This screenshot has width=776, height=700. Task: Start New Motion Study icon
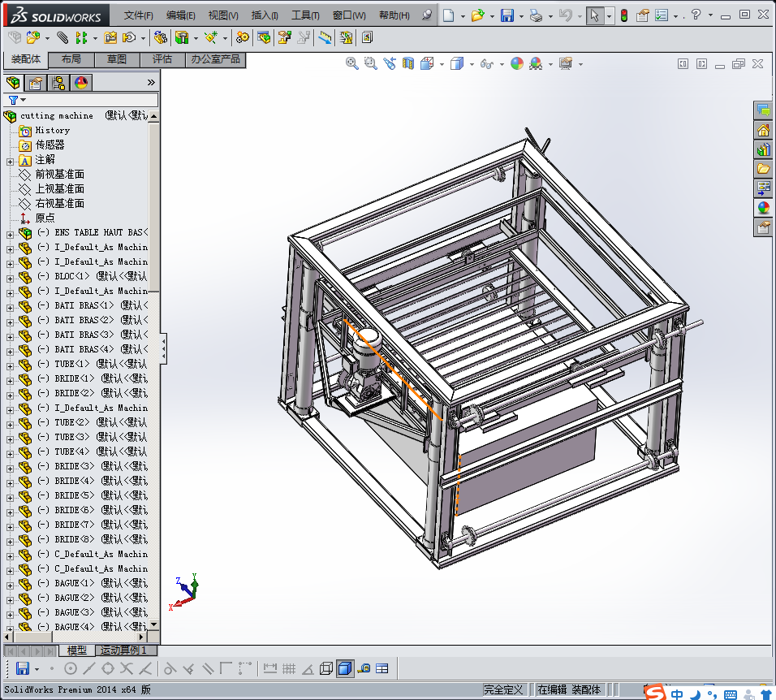point(243,37)
